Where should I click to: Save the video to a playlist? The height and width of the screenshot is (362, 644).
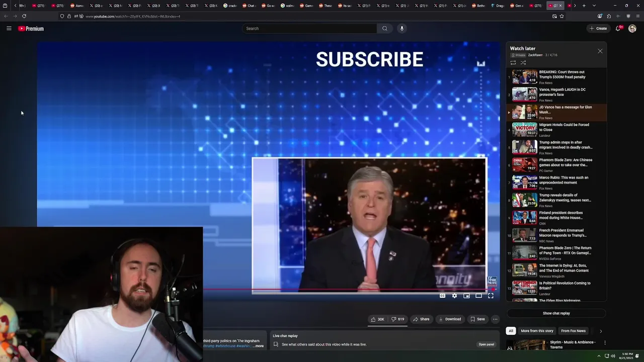[477, 319]
